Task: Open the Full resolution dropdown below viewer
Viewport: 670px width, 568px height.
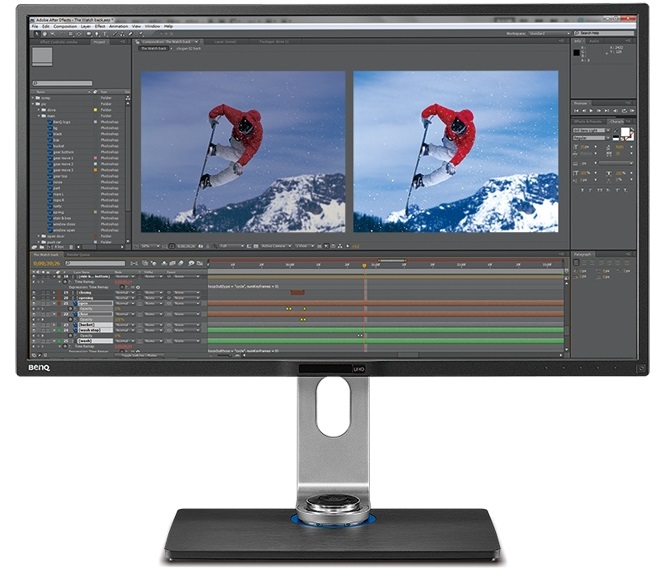Action: (x=232, y=246)
